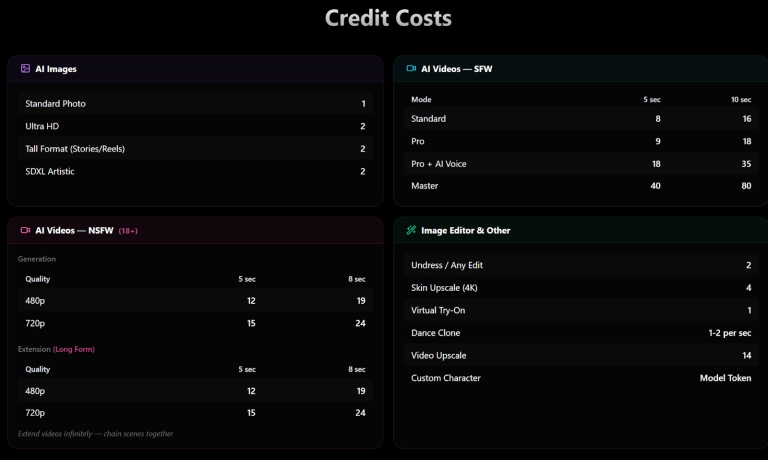Select the Pro mode row label
Screen dimensions: 768x460
418,142
